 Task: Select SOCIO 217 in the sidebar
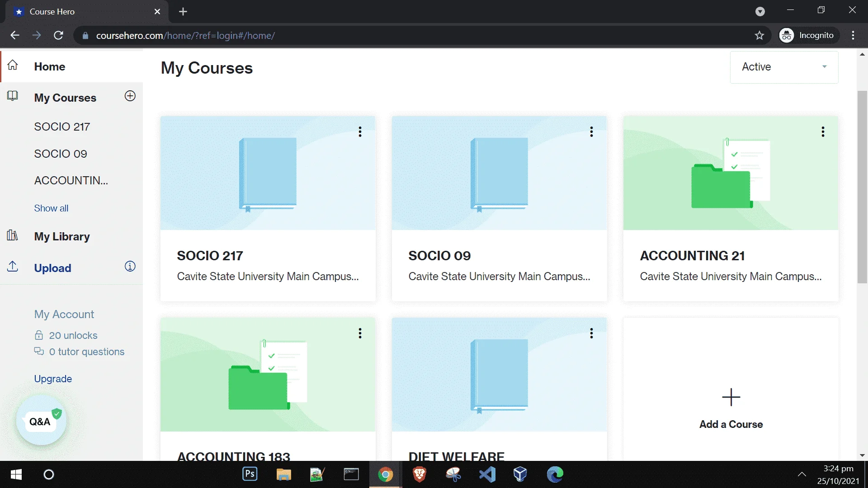62,127
